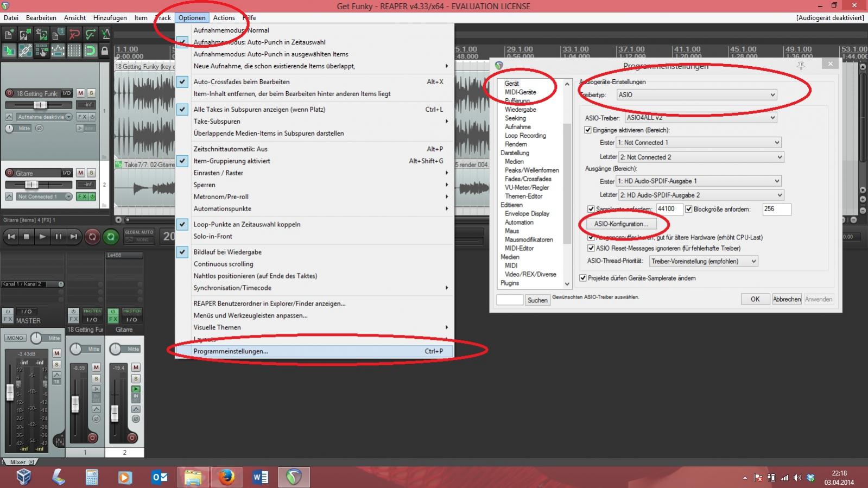Viewport: 868px width, 488px height.
Task: Arm record on Gitarre track panel
Action: click(9, 173)
